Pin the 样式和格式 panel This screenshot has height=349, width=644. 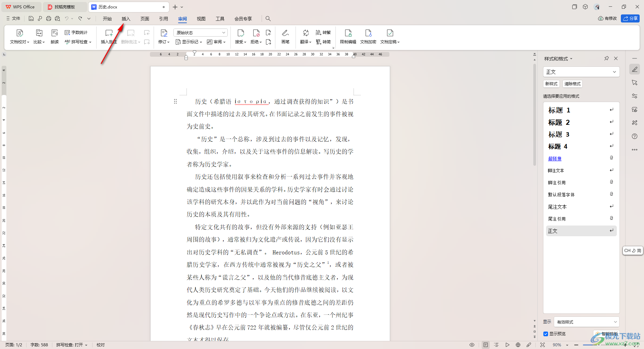pos(606,58)
